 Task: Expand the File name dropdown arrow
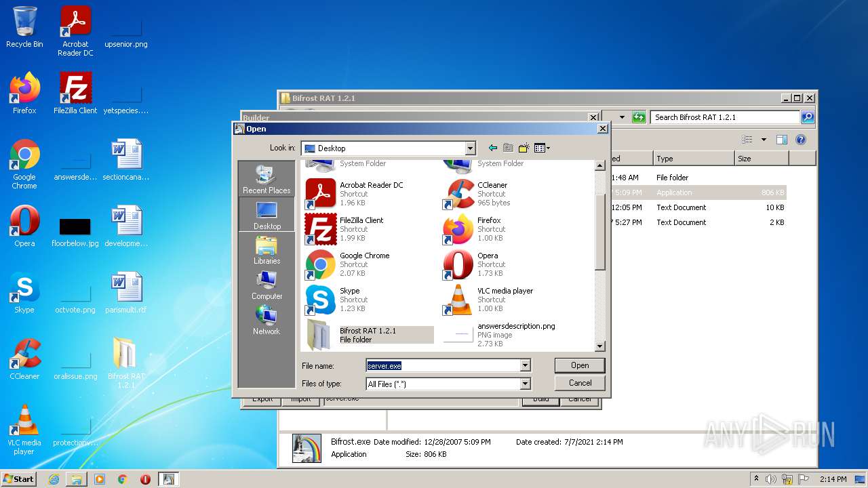525,365
